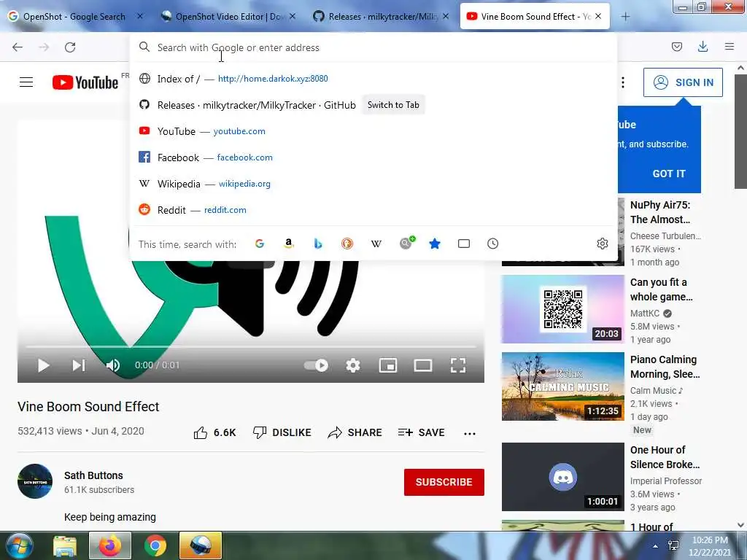This screenshot has height=560, width=747.
Task: Enter full screen video mode
Action: (x=458, y=365)
